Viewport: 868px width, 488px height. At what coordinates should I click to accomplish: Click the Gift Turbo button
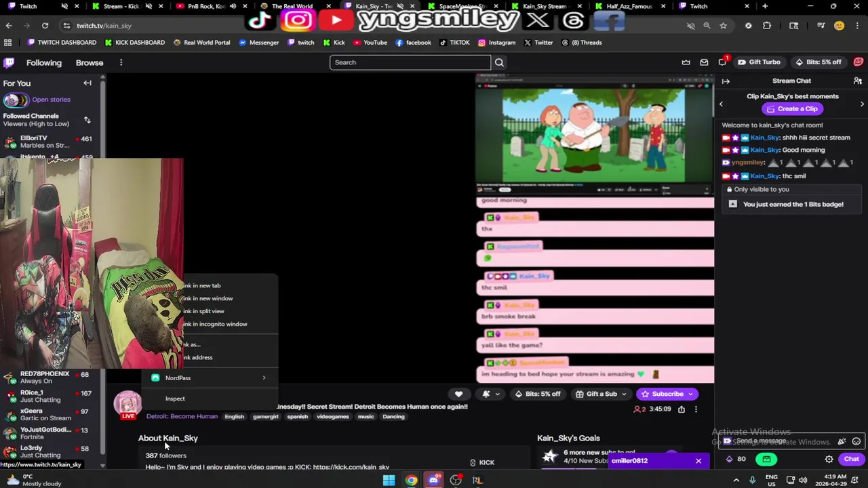pyautogui.click(x=759, y=62)
